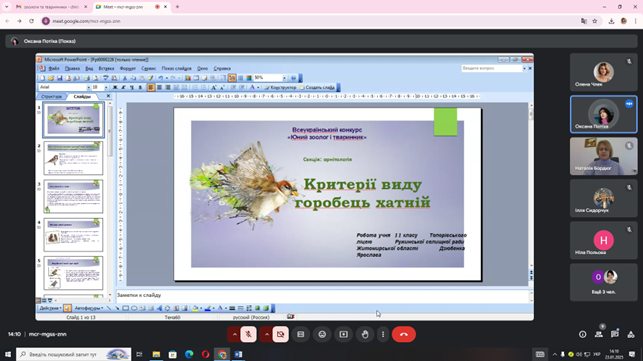Open a new browser tab
Viewport: 643px width, 361px height.
click(178, 7)
